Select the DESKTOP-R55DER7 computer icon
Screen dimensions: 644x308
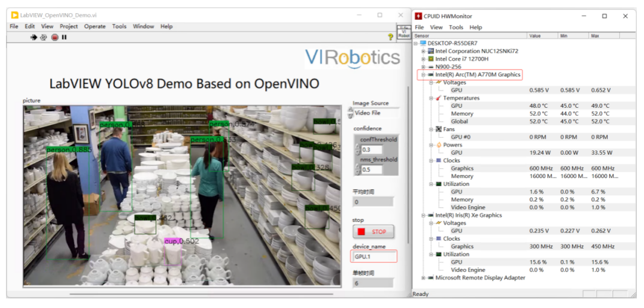423,43
